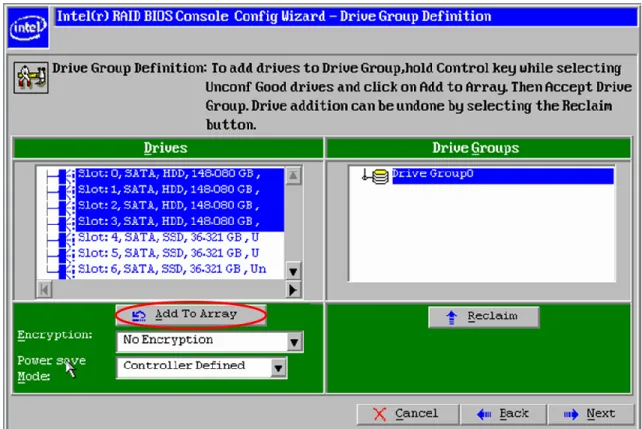Click the drives list scroll-down arrow

pos(293,271)
